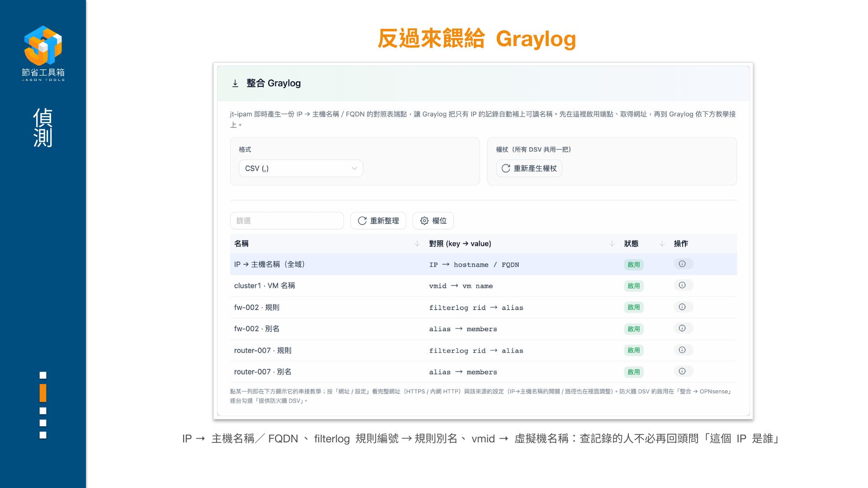This screenshot has height=488, width=868.
Task: Select the router-007 · 別名 row name
Action: [263, 371]
